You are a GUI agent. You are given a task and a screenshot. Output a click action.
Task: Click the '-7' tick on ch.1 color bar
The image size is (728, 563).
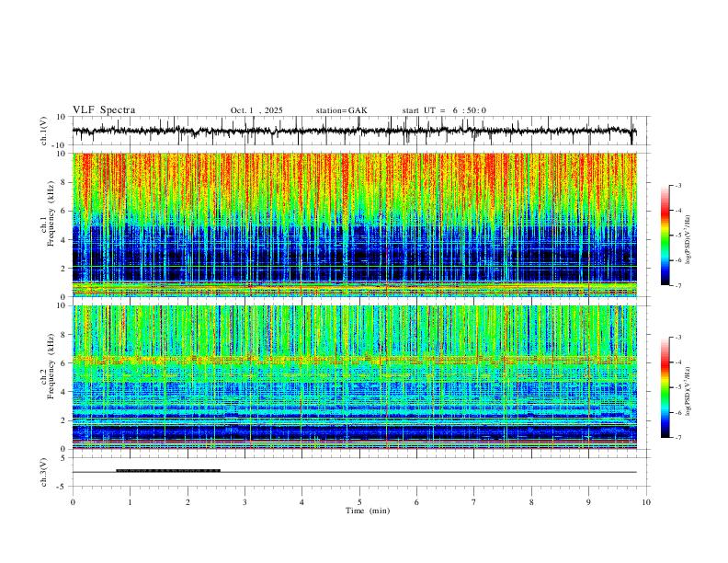pyautogui.click(x=678, y=285)
